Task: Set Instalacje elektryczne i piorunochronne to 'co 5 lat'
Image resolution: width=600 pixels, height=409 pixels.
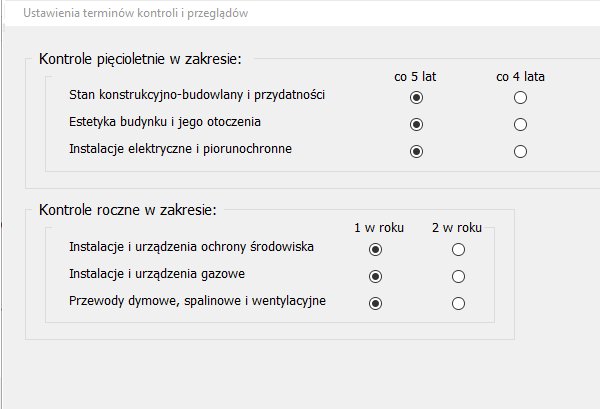Action: (x=417, y=151)
